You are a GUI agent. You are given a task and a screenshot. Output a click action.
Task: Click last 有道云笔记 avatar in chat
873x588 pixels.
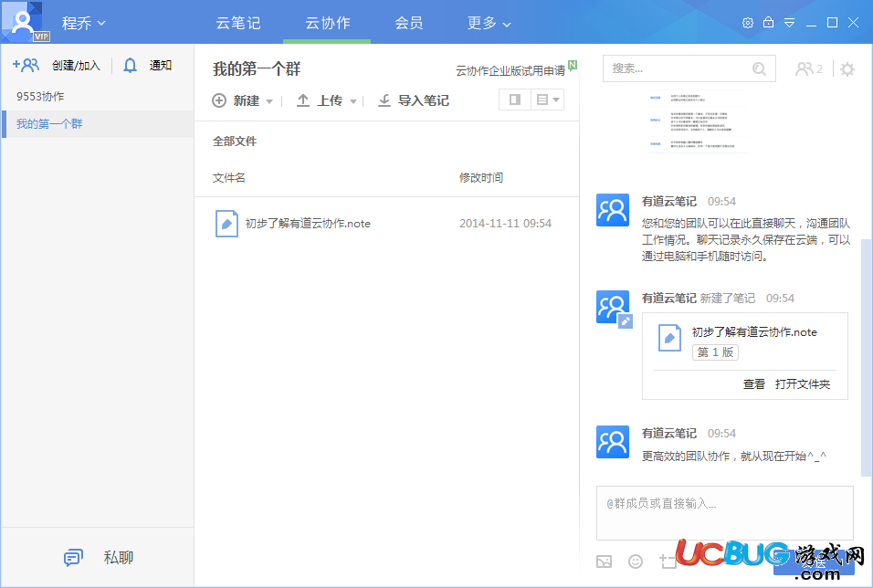tap(613, 442)
